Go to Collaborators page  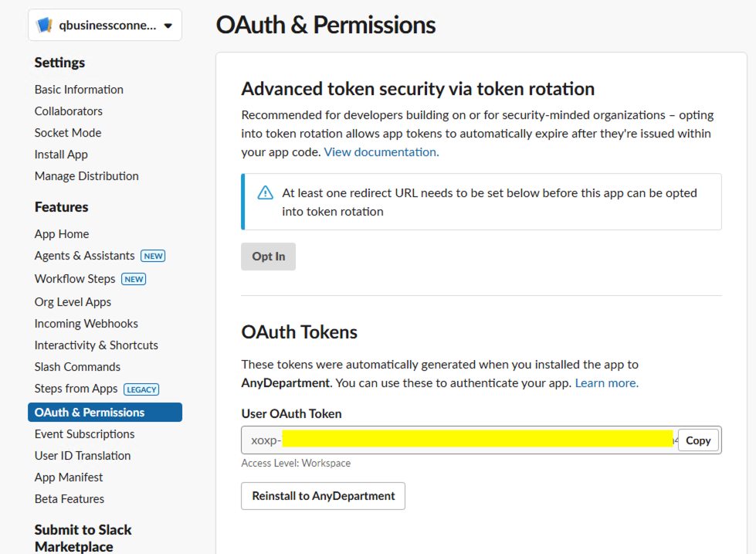(69, 111)
